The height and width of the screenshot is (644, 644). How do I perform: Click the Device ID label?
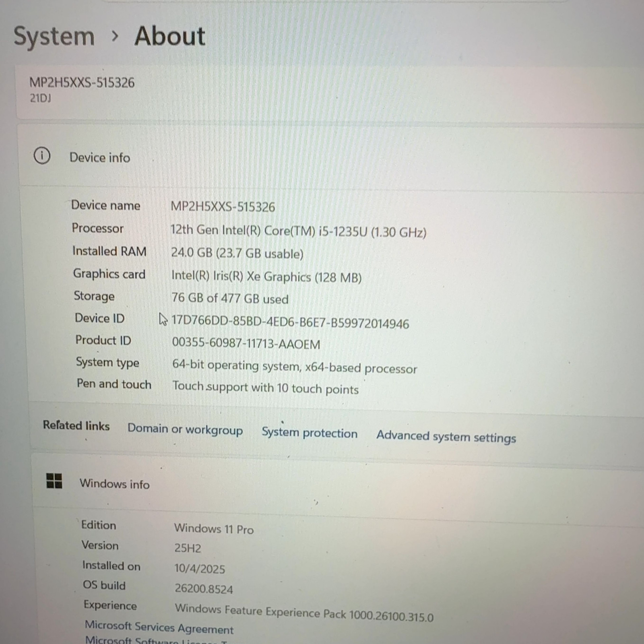point(99,318)
